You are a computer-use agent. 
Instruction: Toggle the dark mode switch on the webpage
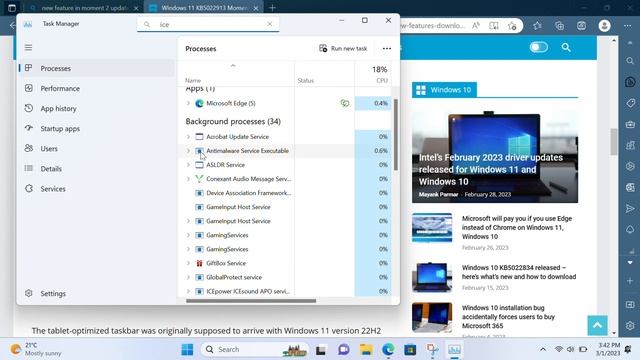tap(539, 47)
